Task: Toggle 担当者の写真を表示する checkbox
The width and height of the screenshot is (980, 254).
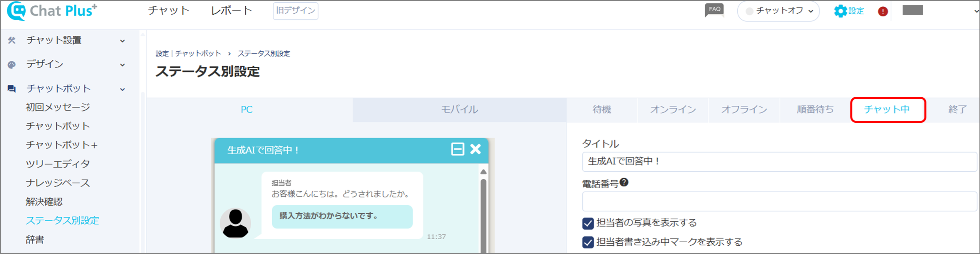Action: [588, 223]
